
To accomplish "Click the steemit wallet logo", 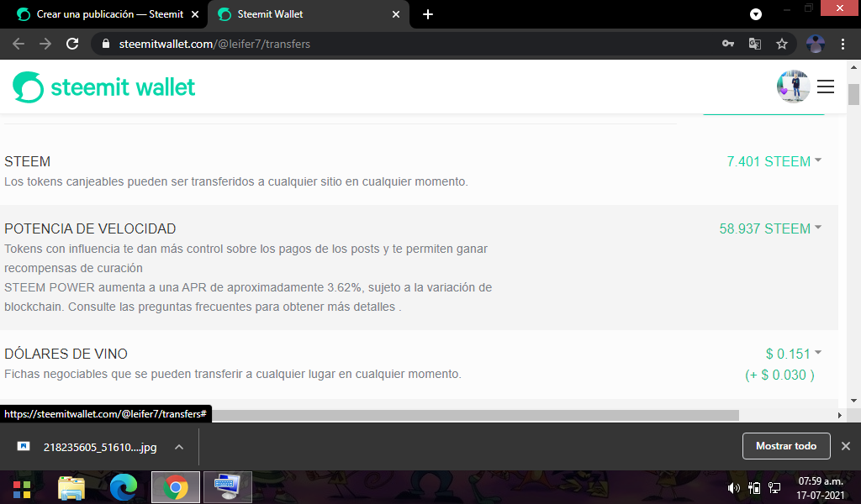I will tap(103, 87).
